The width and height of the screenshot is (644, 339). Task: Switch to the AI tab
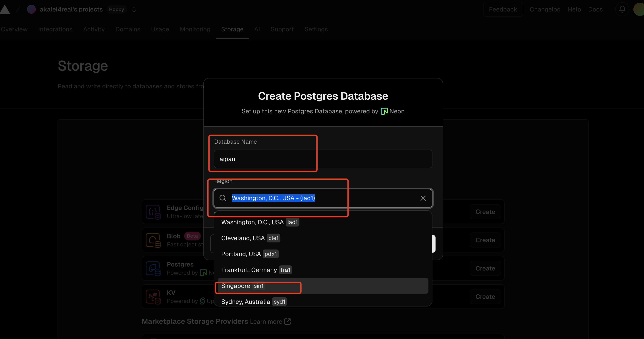coord(257,29)
